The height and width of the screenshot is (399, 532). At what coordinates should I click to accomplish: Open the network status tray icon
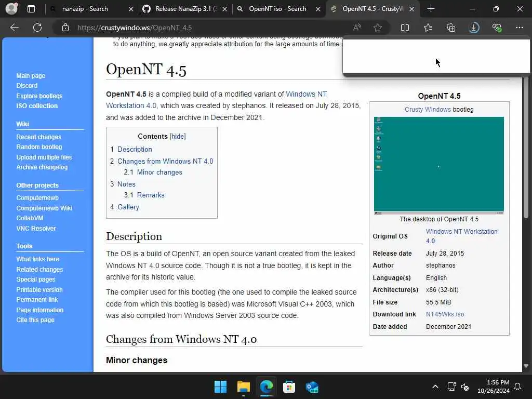(x=451, y=387)
